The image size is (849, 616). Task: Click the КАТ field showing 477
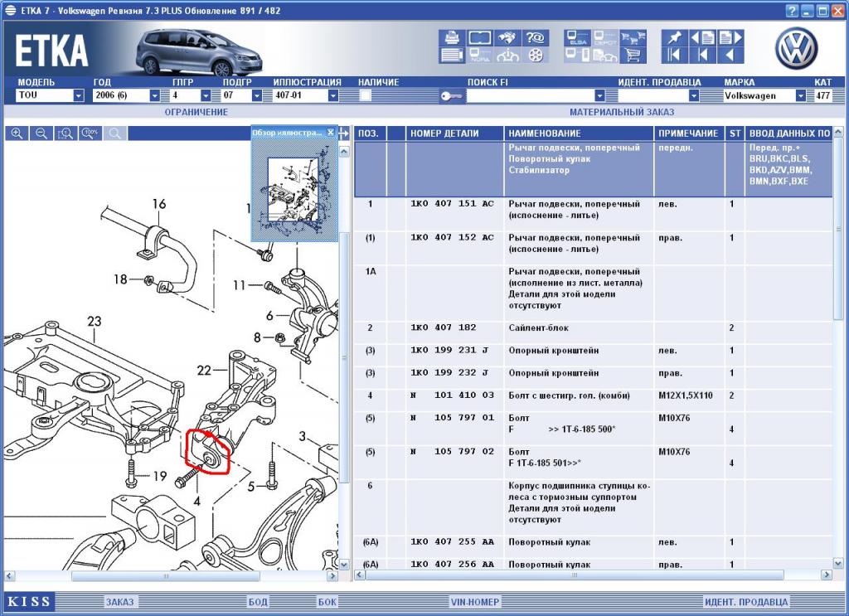tap(823, 95)
